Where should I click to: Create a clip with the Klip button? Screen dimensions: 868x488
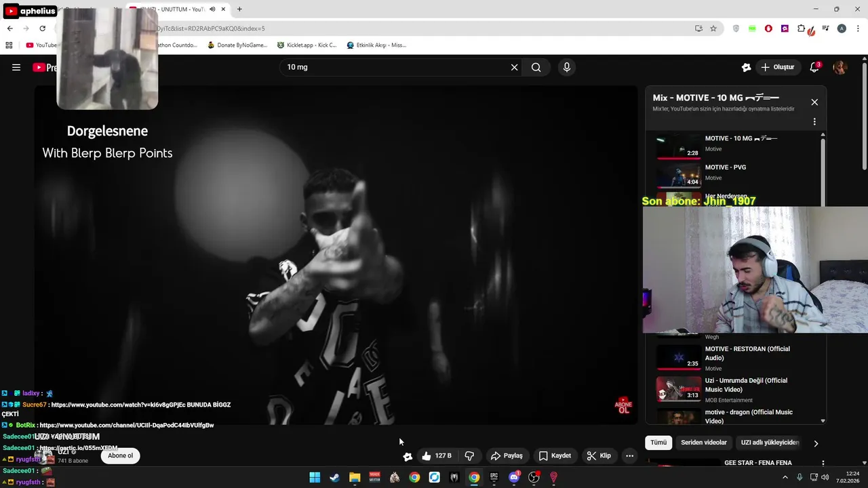click(x=599, y=456)
